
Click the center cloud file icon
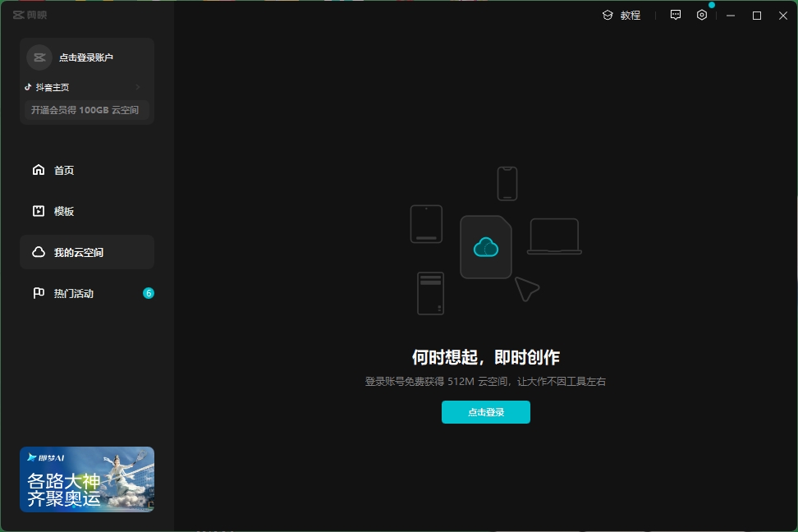pos(486,247)
